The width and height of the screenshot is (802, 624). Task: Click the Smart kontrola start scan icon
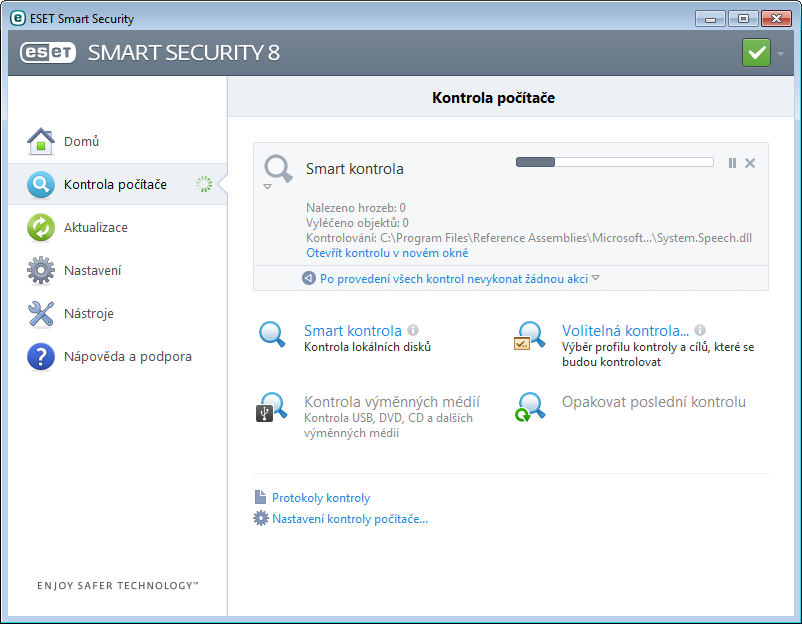(x=272, y=334)
